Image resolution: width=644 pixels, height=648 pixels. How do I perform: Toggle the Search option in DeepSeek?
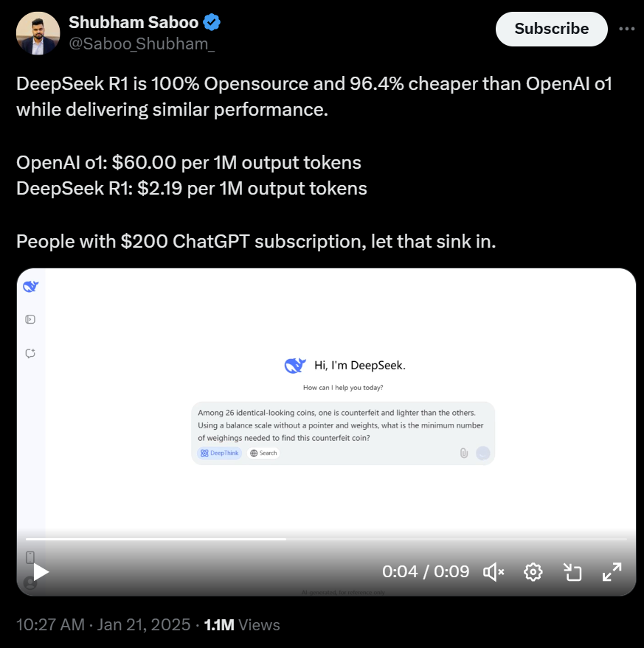tap(263, 453)
